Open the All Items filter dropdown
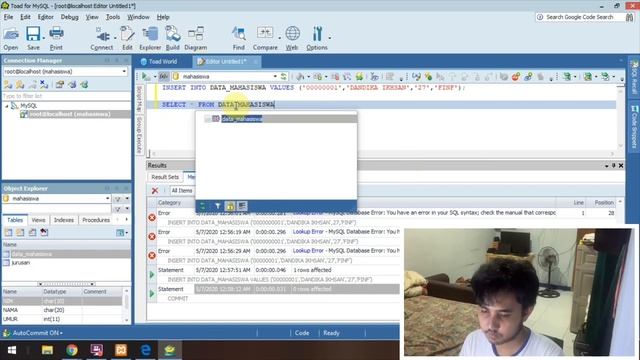 pos(182,191)
